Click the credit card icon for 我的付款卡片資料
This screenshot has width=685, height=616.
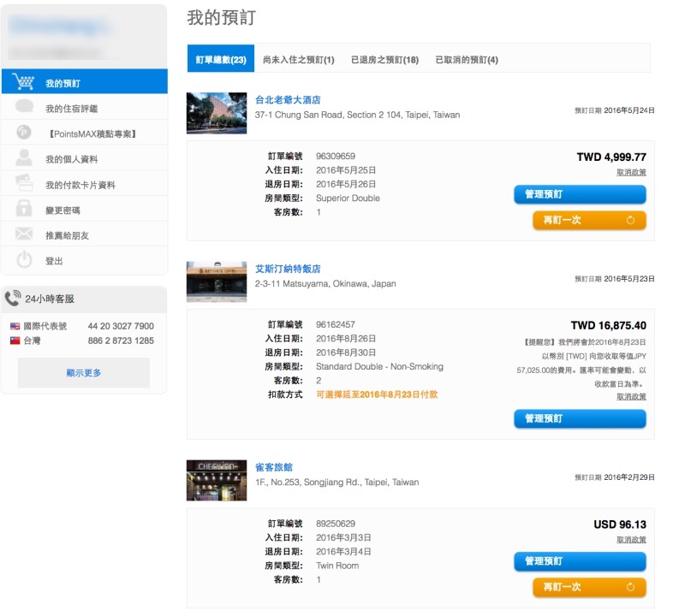tap(24, 184)
